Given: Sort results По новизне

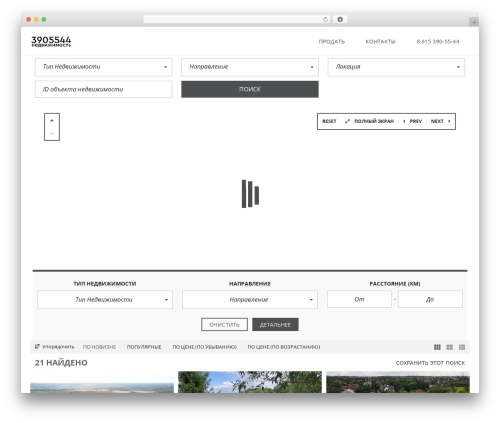Looking at the screenshot, I should pyautogui.click(x=99, y=347).
